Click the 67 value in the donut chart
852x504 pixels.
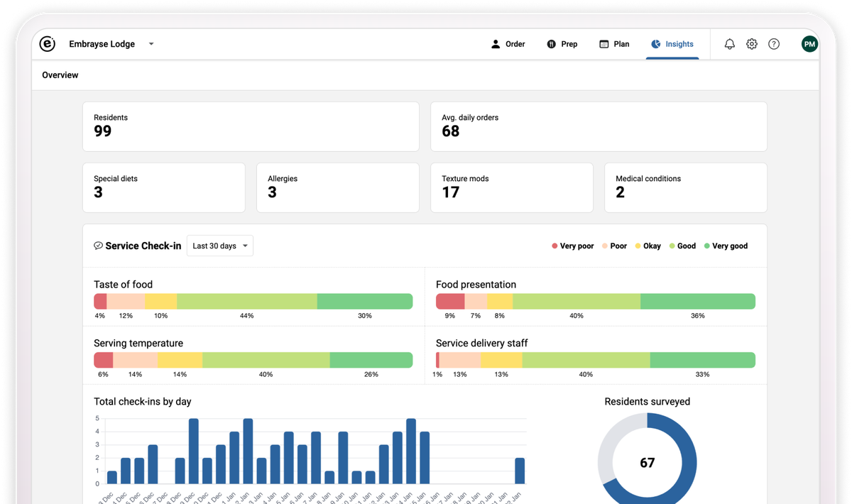[648, 463]
